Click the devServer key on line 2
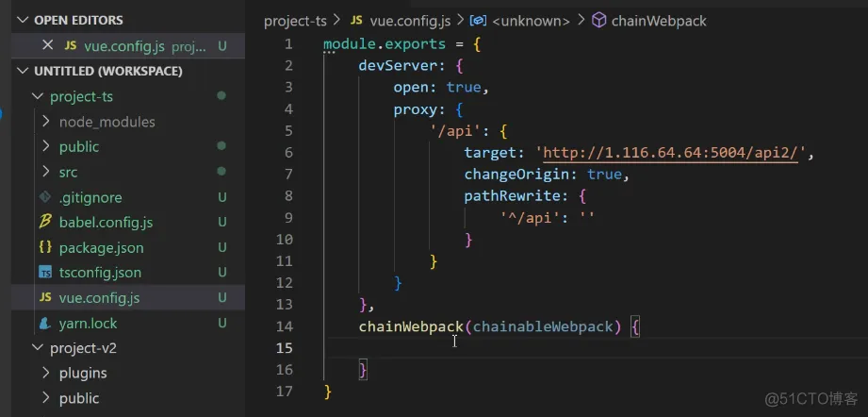The width and height of the screenshot is (868, 417). point(398,66)
